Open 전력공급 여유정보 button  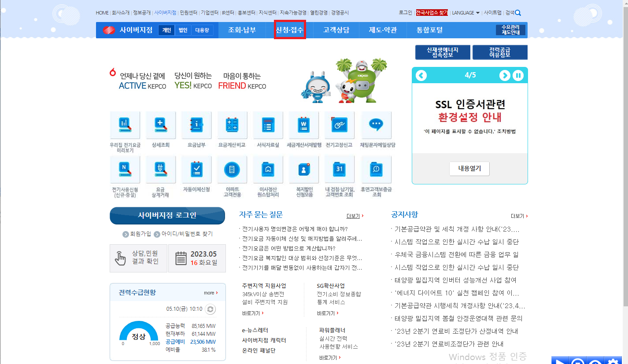click(500, 52)
